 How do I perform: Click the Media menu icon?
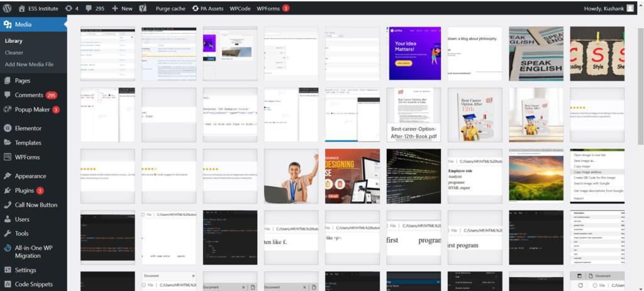point(8,25)
